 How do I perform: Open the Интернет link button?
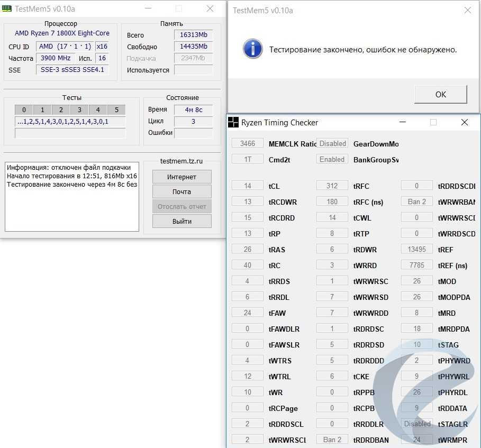pyautogui.click(x=181, y=177)
